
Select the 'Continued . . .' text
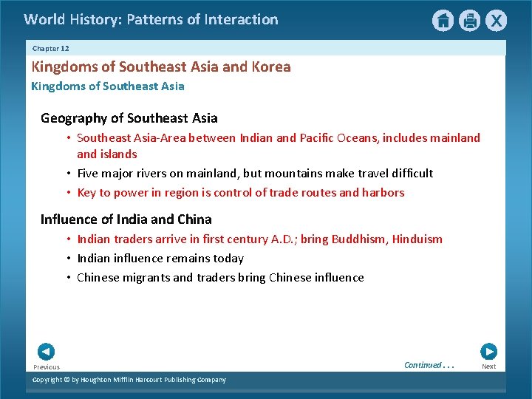[x=429, y=365]
